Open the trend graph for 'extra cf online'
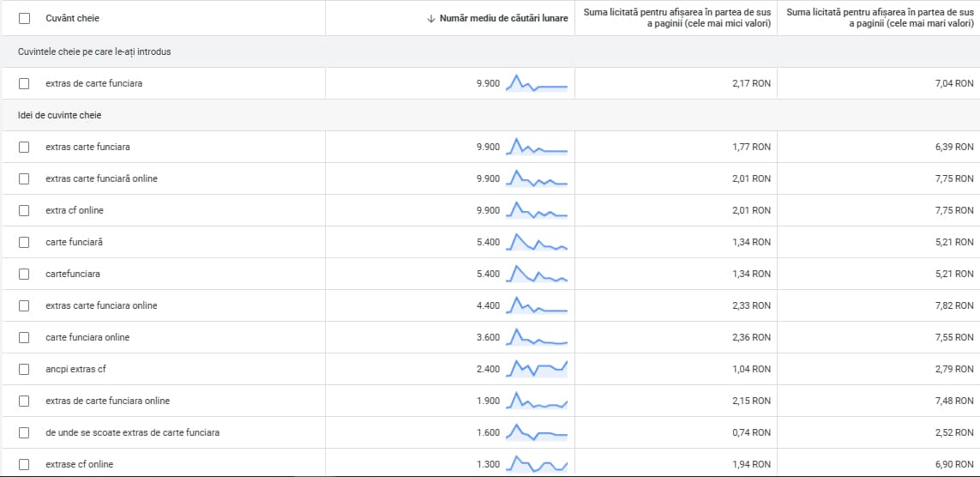The image size is (980, 477). click(x=537, y=210)
